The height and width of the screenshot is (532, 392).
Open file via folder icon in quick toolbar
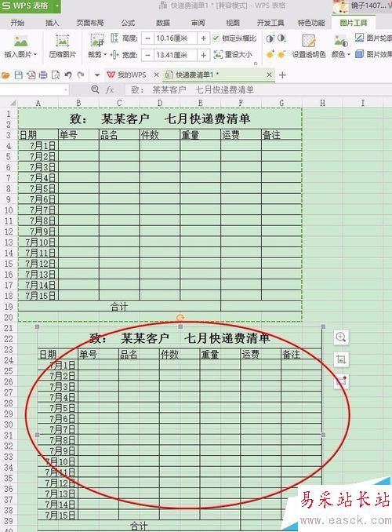coord(5,75)
